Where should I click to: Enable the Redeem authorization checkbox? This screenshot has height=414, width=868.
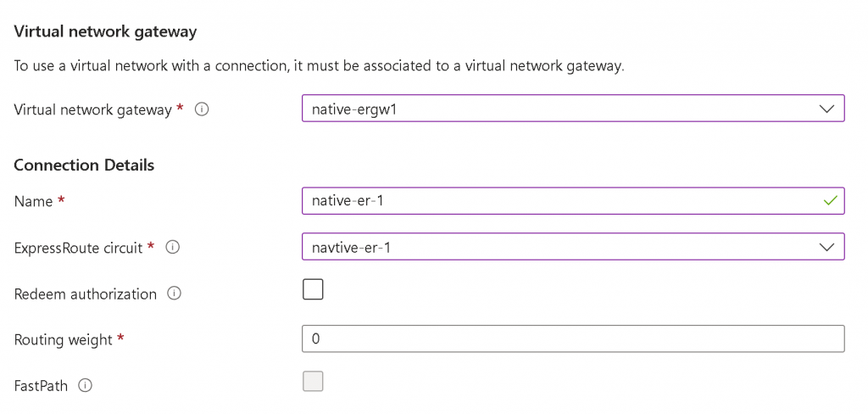pyautogui.click(x=314, y=290)
